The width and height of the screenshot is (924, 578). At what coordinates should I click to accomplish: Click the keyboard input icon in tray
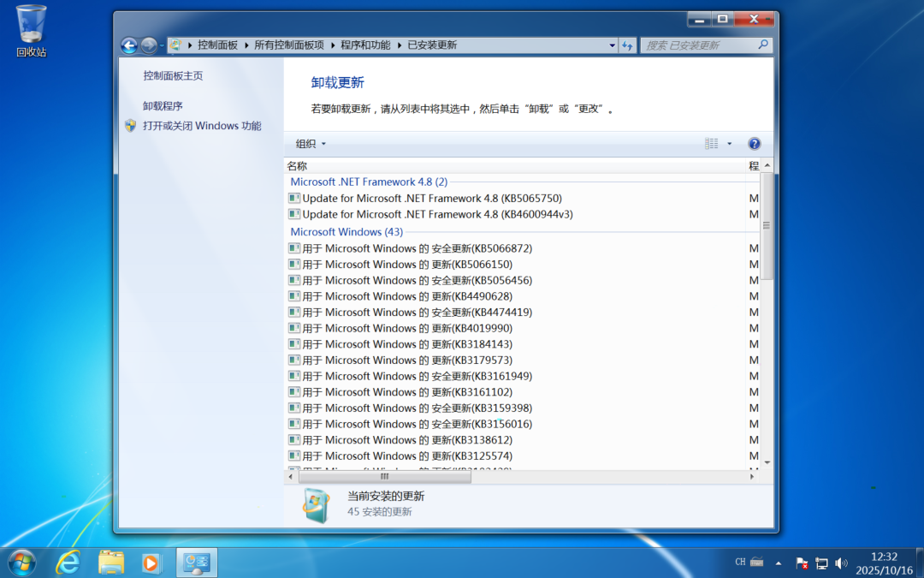(757, 562)
